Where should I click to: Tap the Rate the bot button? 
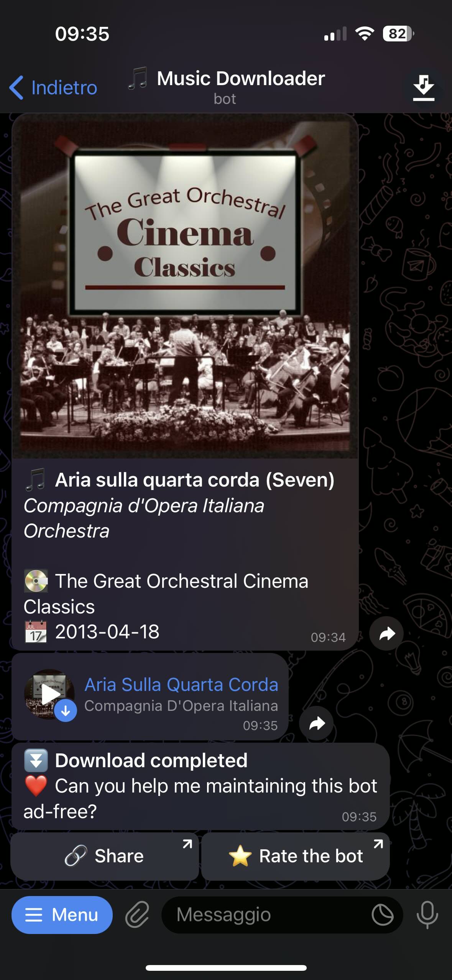(x=296, y=856)
